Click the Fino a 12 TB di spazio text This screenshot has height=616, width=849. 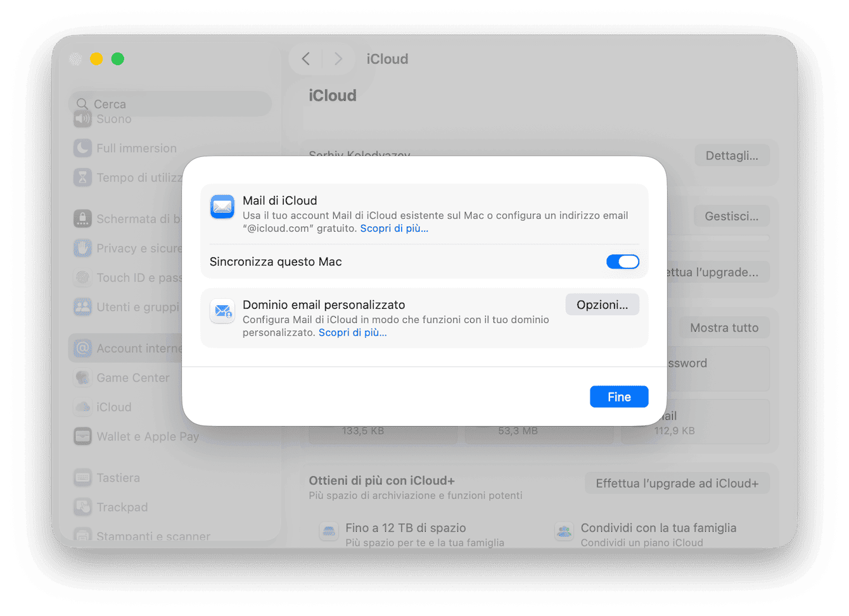[405, 528]
